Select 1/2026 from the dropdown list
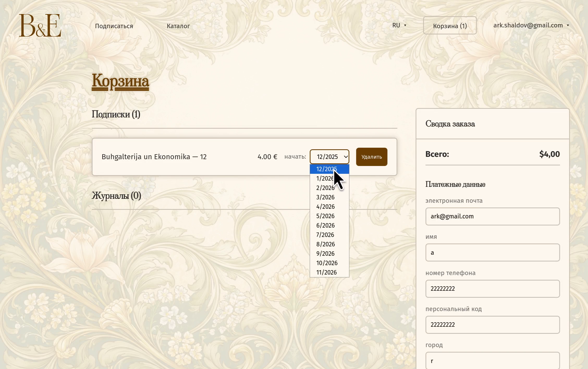588x369 pixels. pyautogui.click(x=324, y=178)
